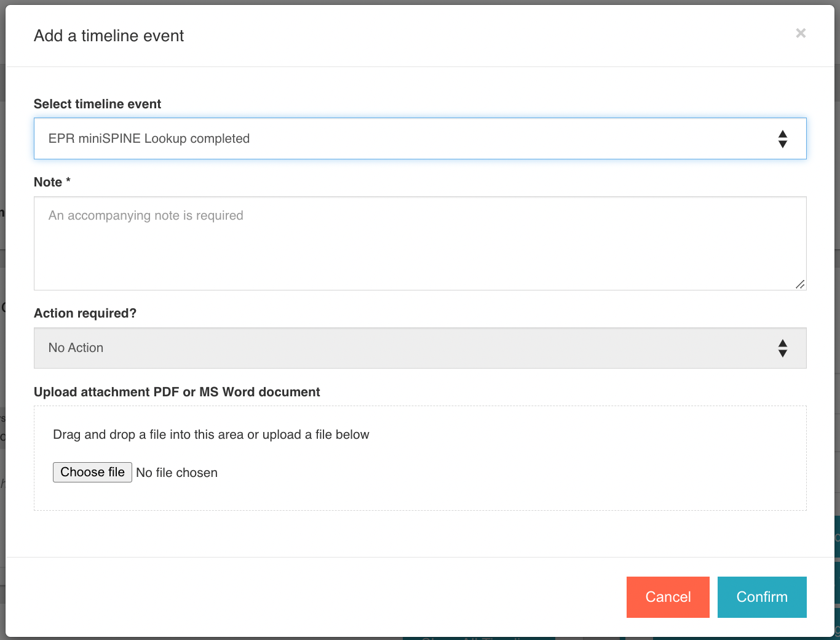
Task: Confirm the timeline event
Action: [761, 597]
